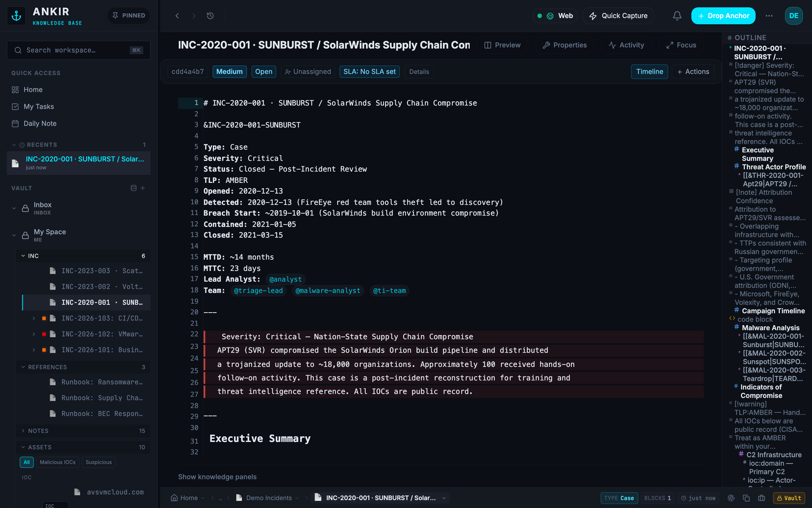This screenshot has width=812, height=508.
Task: Collapse the RECENTS section
Action: pyautogui.click(x=14, y=145)
